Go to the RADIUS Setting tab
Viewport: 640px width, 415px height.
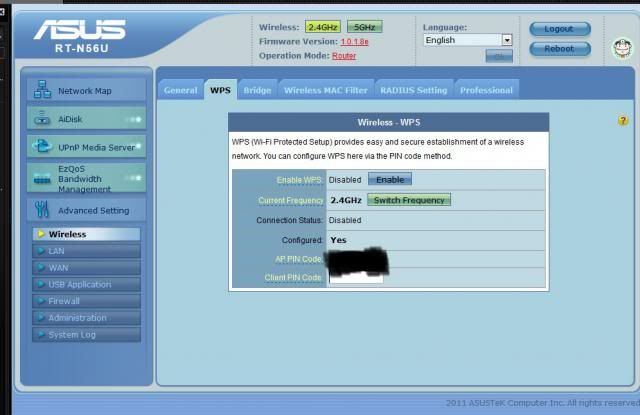pos(413,90)
